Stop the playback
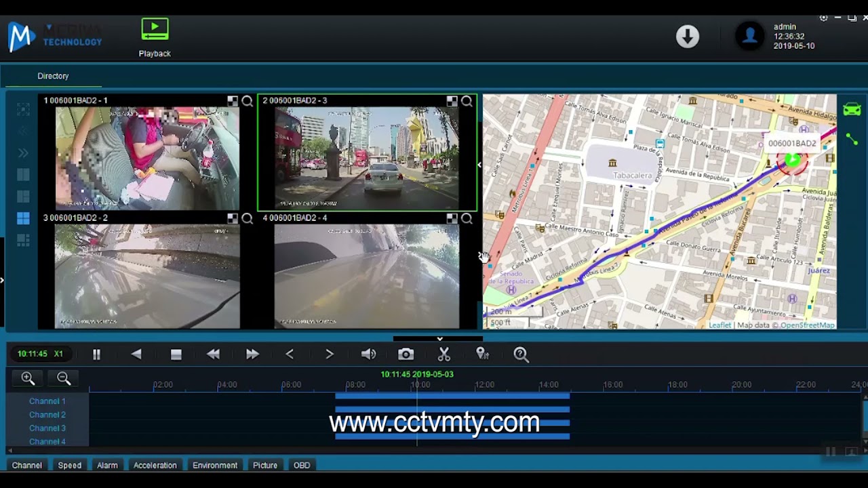Screen dimensions: 868x488 click(176, 354)
